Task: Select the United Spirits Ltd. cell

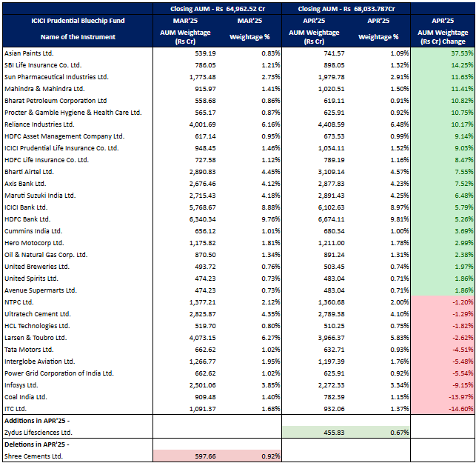Action: pos(31,279)
